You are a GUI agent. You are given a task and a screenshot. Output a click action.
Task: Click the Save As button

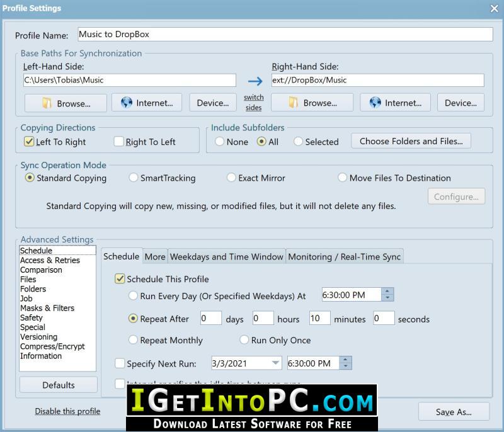454,412
